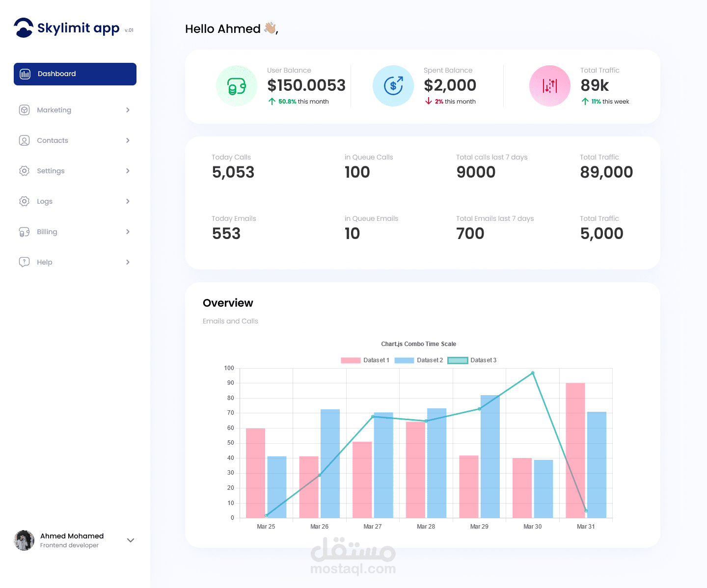The width and height of the screenshot is (707, 588).
Task: Click the Chart.js Combo Time Scale title
Action: pyautogui.click(x=419, y=344)
